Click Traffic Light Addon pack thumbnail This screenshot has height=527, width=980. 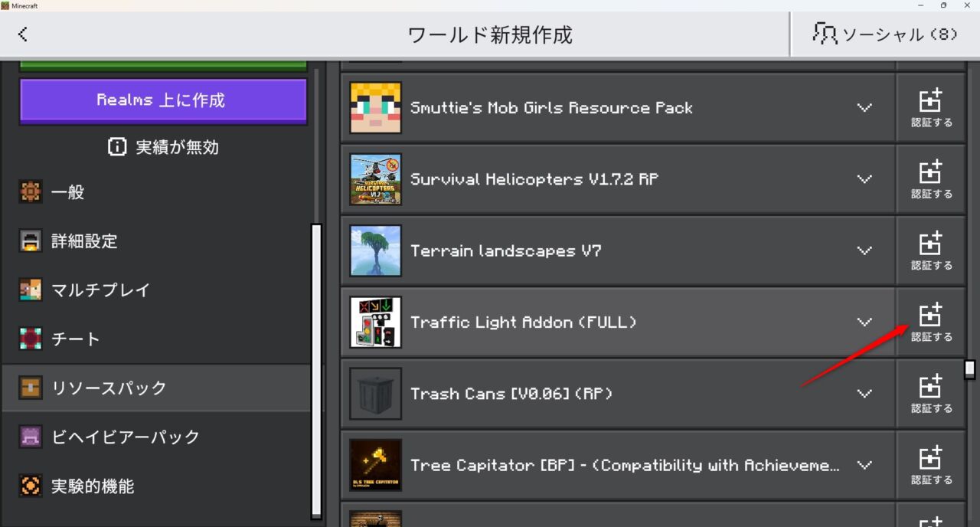tap(375, 322)
